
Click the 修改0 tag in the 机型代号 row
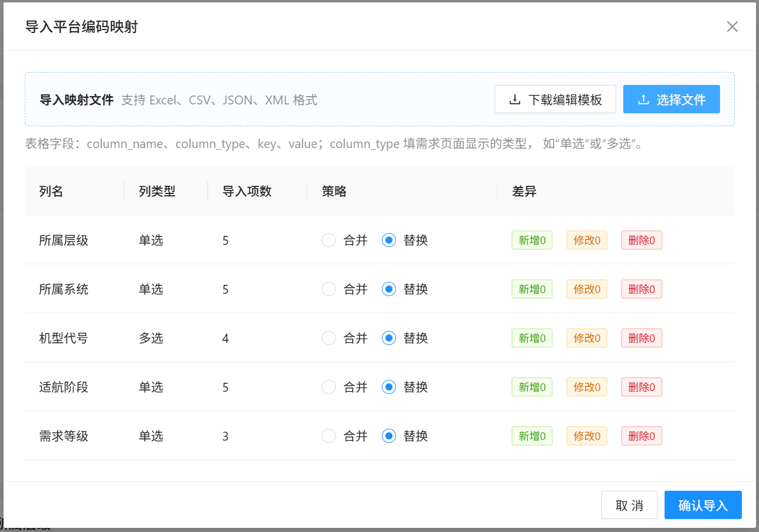pos(587,338)
